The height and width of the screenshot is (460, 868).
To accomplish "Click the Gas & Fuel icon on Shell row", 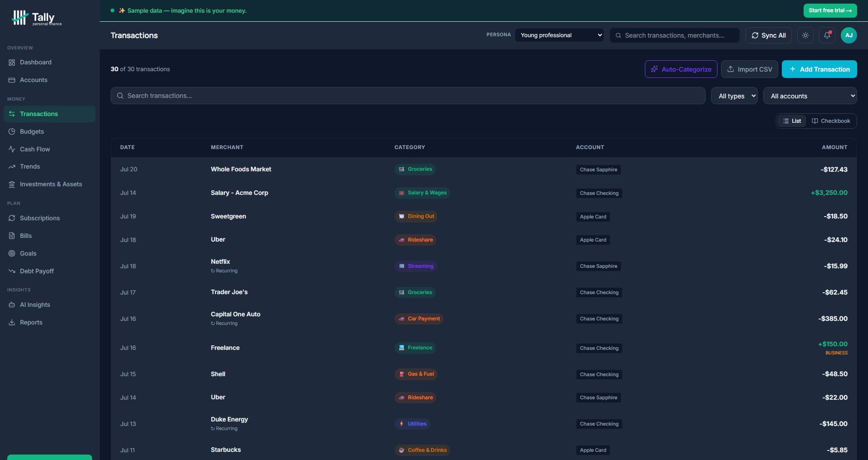I will tap(401, 374).
